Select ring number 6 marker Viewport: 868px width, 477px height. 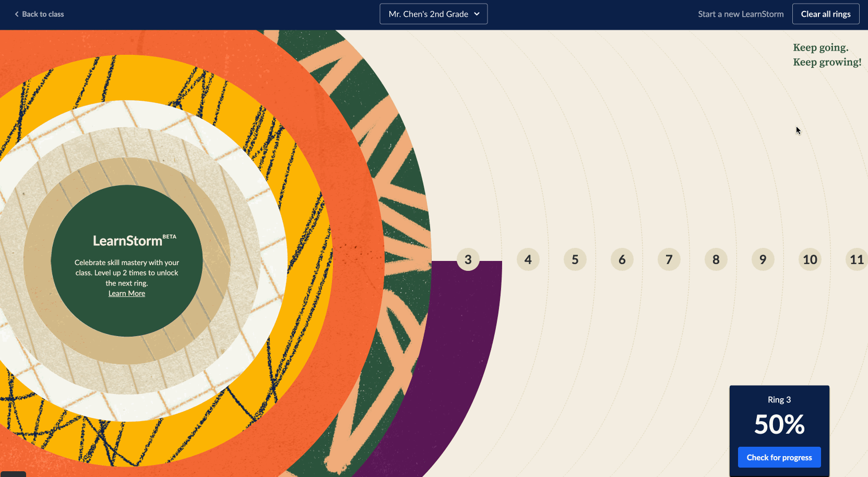pos(622,259)
